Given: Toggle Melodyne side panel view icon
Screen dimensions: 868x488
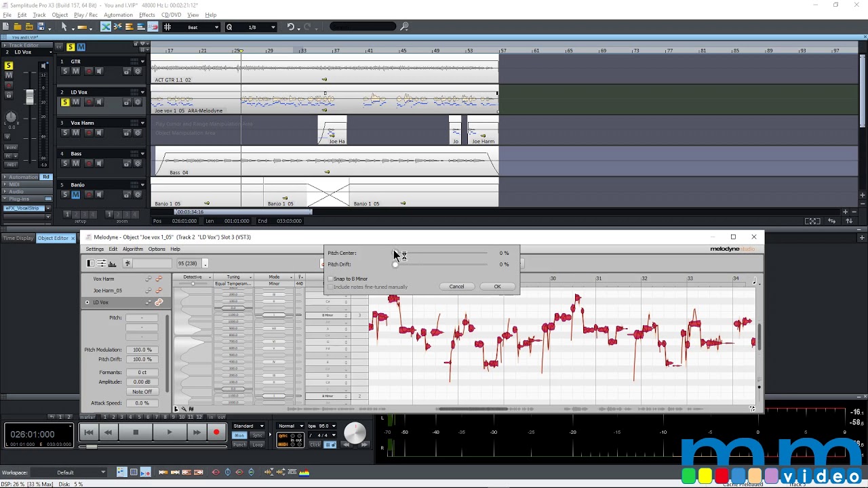Looking at the screenshot, I should point(91,264).
